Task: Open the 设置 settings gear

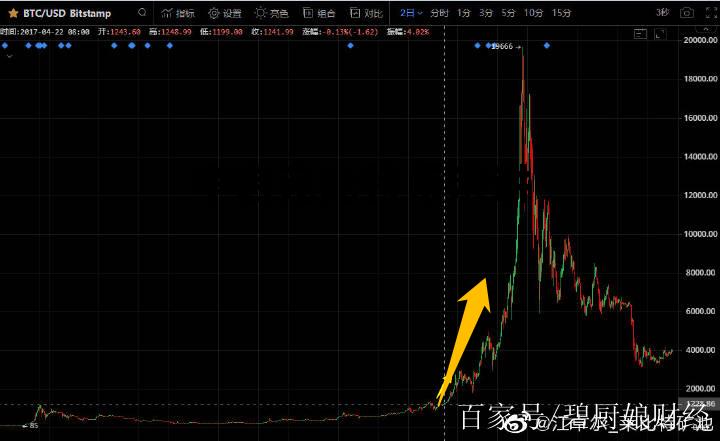Action: click(225, 13)
